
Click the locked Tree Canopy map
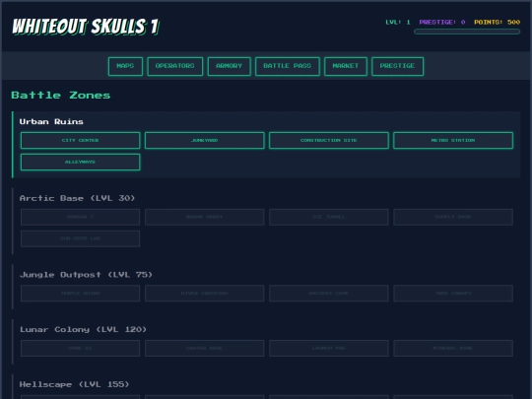click(453, 294)
